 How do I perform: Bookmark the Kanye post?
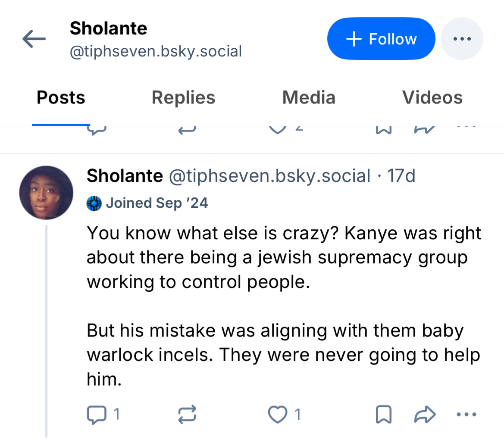(x=383, y=415)
